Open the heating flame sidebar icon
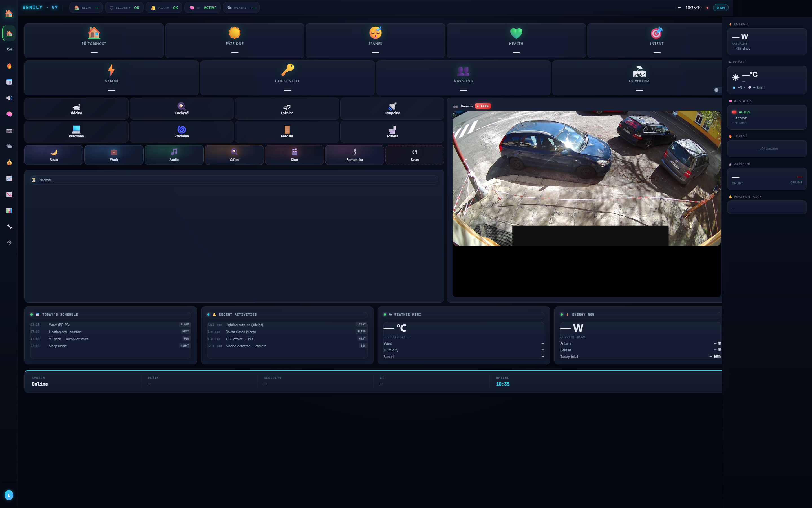The height and width of the screenshot is (508, 812). [9, 65]
